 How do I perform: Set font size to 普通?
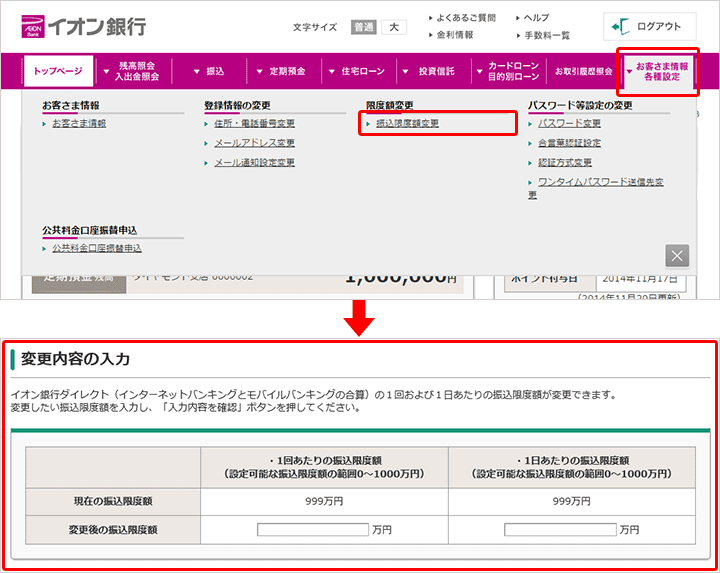coord(364,27)
